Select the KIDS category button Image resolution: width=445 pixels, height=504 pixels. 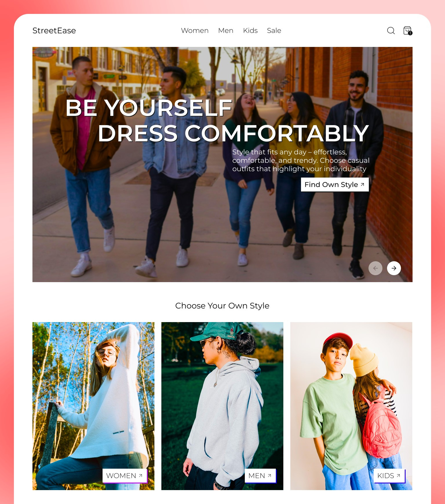pos(389,476)
